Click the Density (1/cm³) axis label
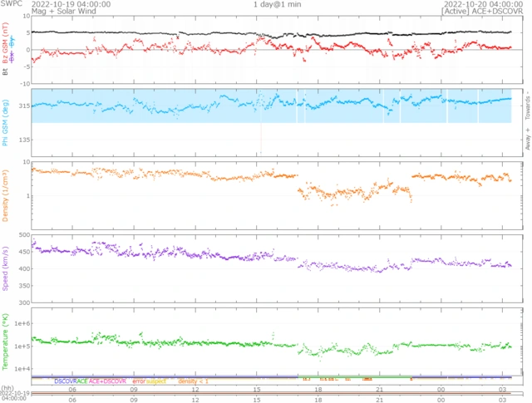This screenshot has width=532, height=403. (6, 194)
